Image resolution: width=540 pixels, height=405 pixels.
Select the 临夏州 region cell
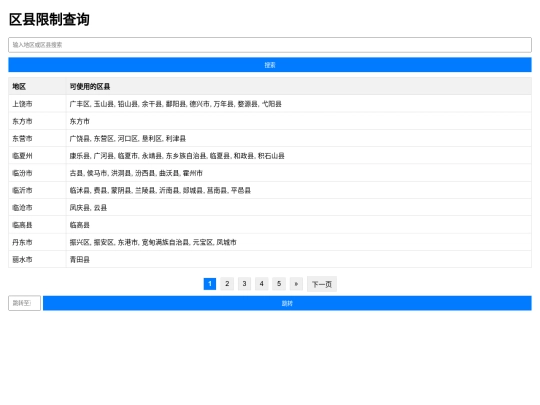point(37,156)
